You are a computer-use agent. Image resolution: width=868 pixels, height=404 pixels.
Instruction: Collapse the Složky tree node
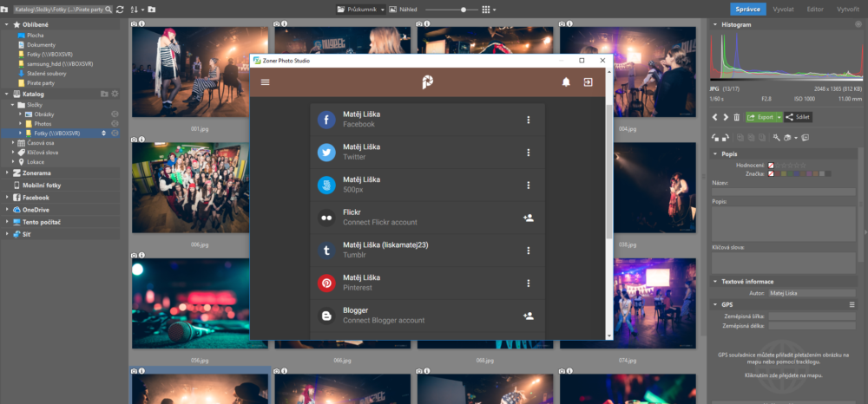tap(12, 104)
